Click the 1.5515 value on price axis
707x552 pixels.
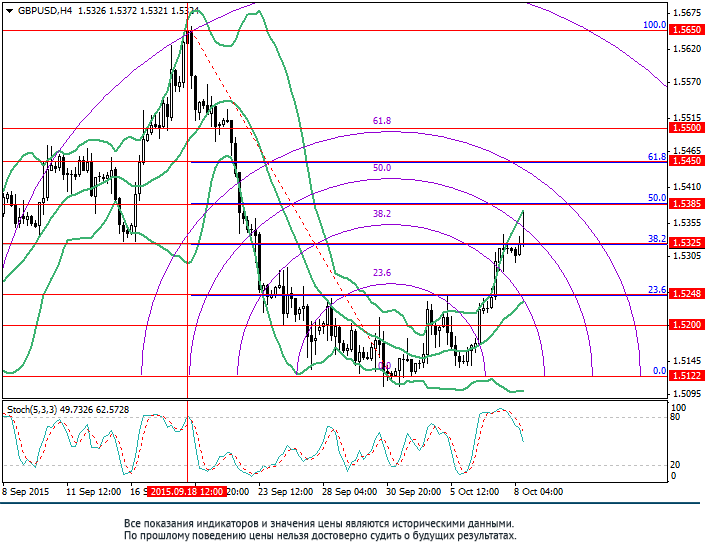687,117
